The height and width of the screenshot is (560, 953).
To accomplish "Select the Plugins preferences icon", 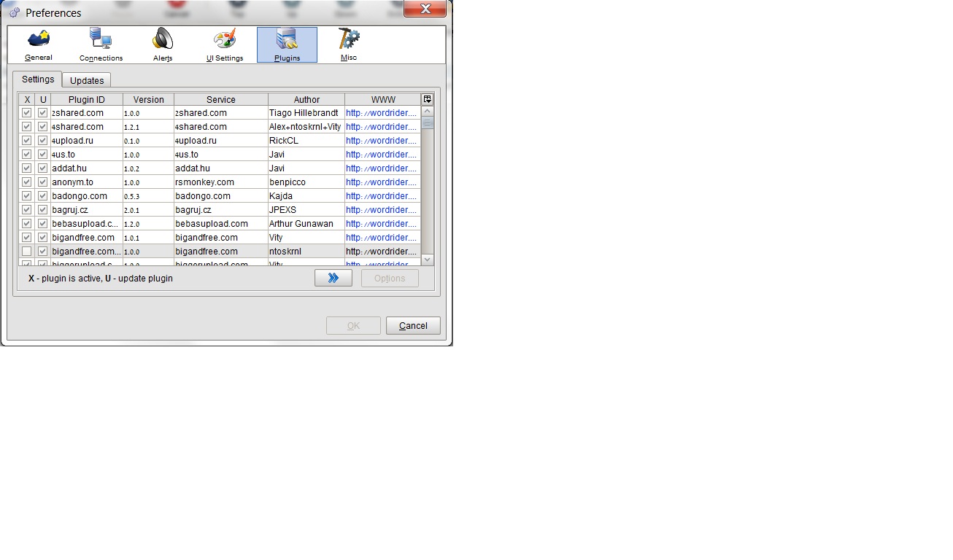I will (x=287, y=44).
